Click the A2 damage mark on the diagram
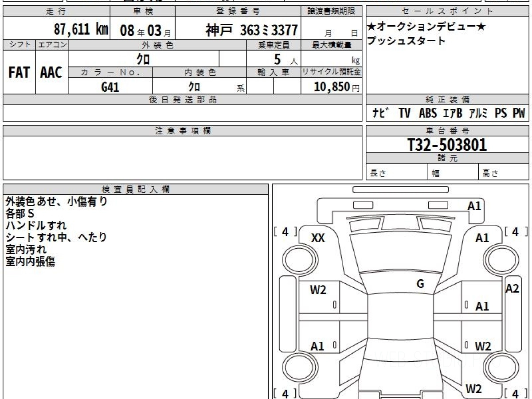The height and width of the screenshot is (399, 532). pyautogui.click(x=512, y=289)
